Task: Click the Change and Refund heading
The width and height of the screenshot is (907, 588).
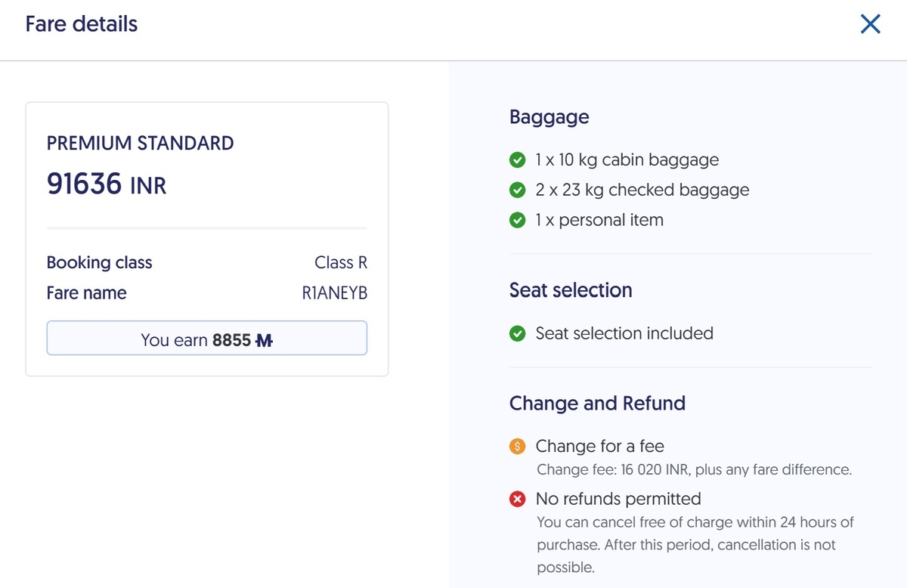Action: point(597,403)
